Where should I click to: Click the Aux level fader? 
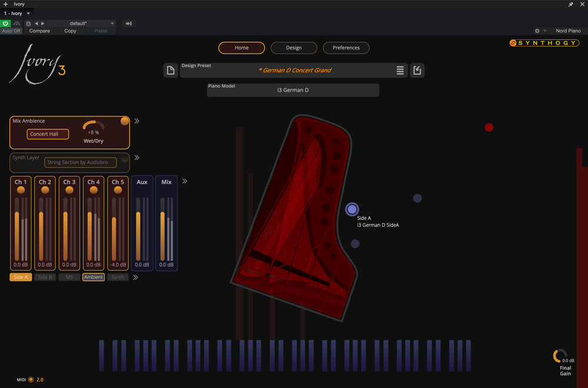click(138, 229)
